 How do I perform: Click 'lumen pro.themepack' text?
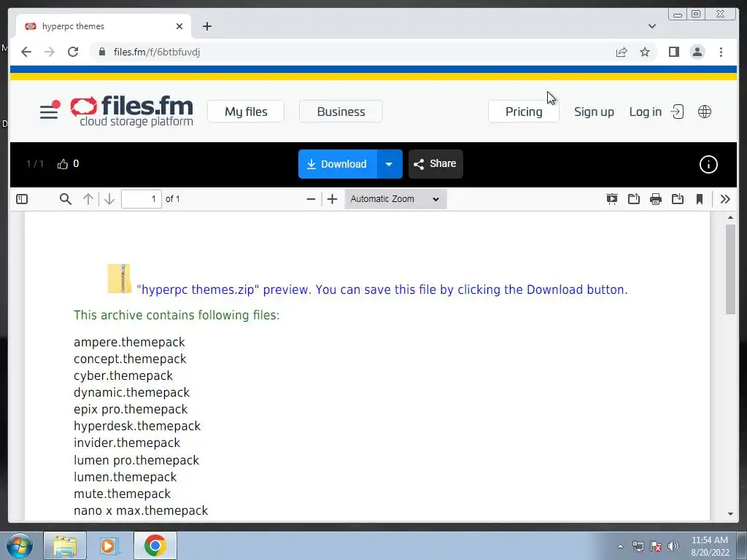tap(136, 460)
